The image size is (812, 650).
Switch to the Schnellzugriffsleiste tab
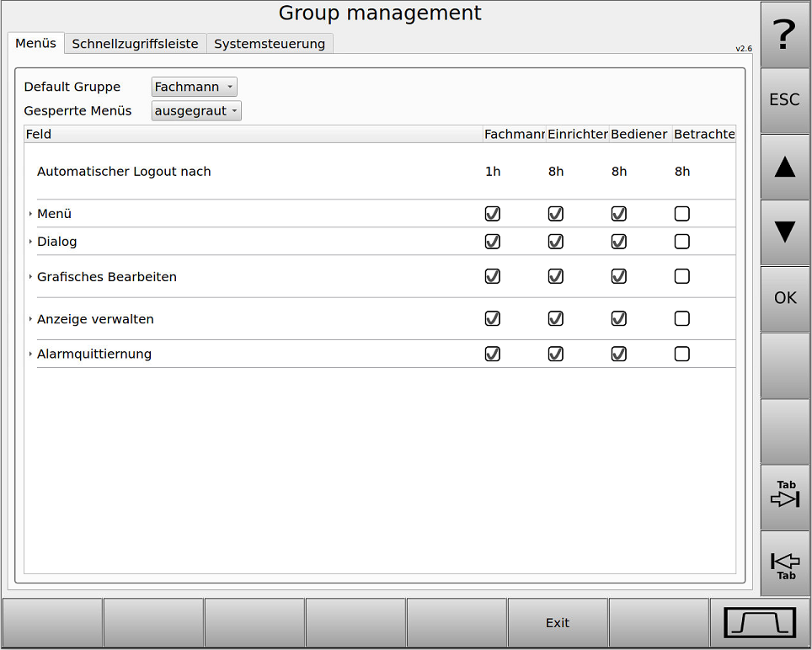(135, 43)
